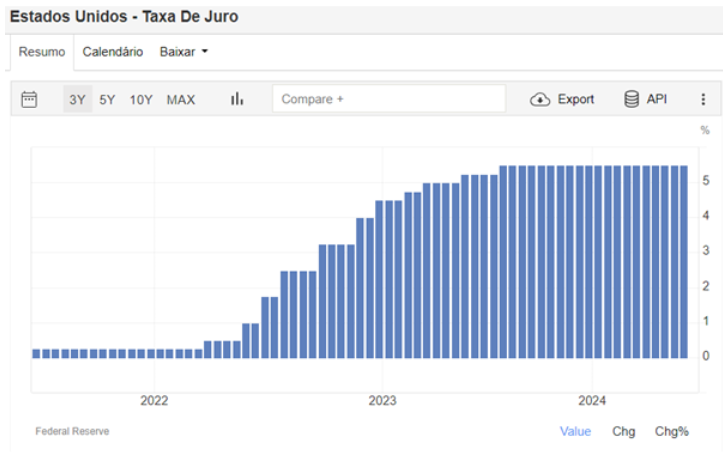The width and height of the screenshot is (723, 459).
Task: Open the Resumo tab
Action: click(x=41, y=52)
